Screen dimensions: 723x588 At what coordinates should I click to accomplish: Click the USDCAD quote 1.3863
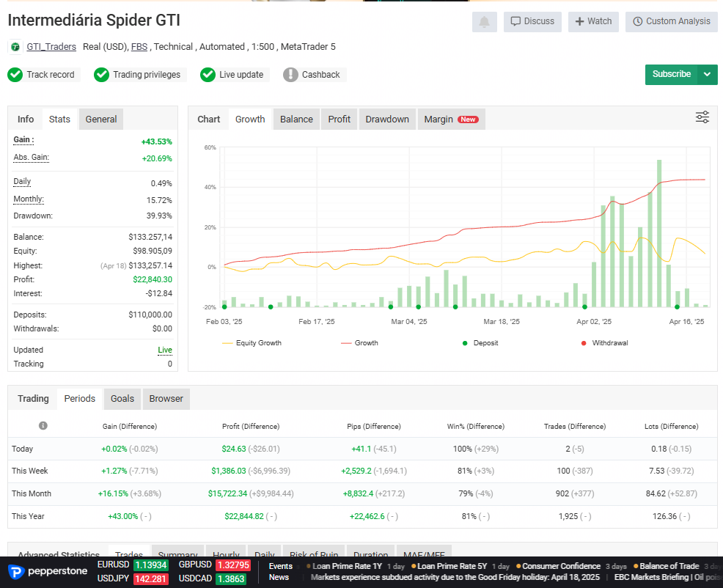(x=231, y=578)
